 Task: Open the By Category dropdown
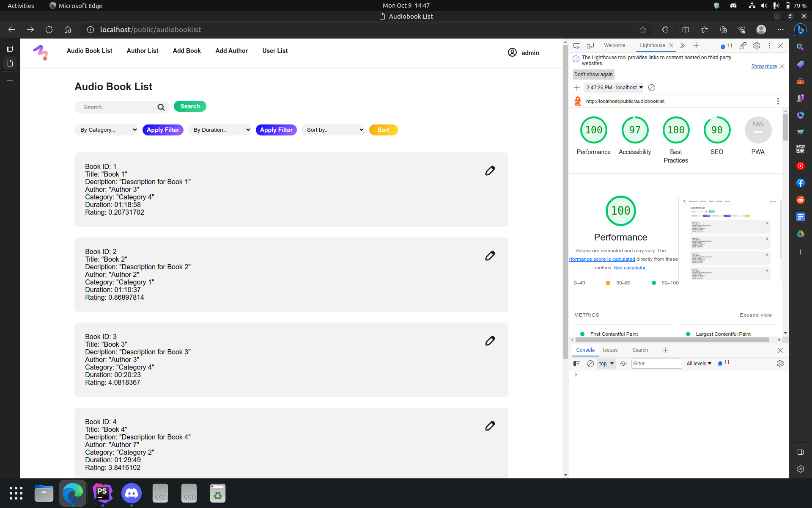tap(106, 130)
